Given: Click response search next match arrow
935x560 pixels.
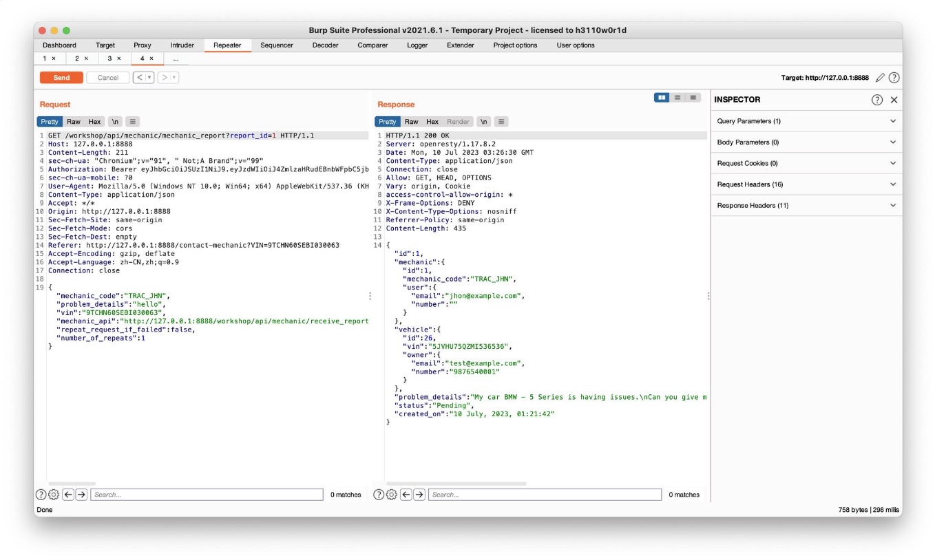Looking at the screenshot, I should click(419, 495).
